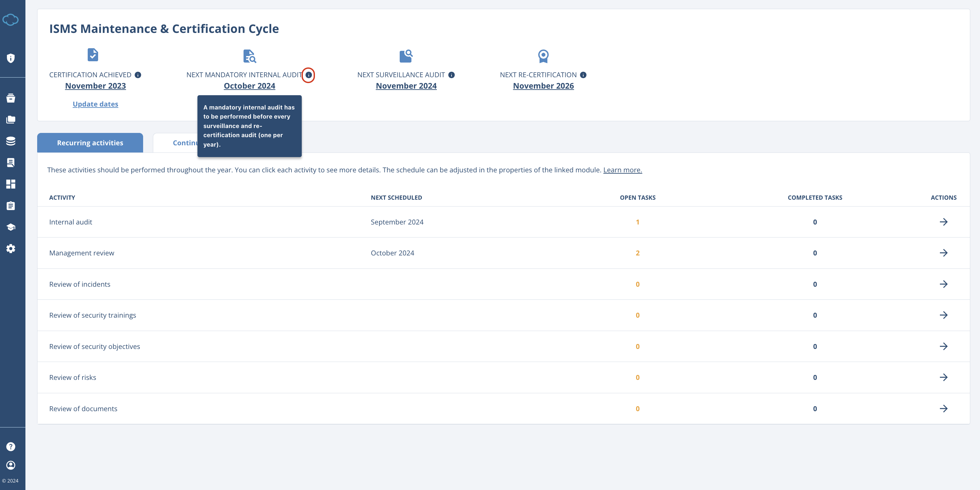Open the shield information module in sidebar
The image size is (980, 490).
11,58
